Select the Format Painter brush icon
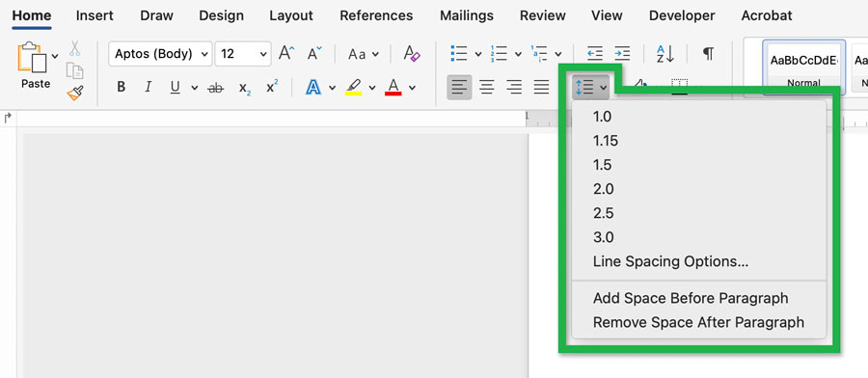The image size is (868, 378). point(75,93)
